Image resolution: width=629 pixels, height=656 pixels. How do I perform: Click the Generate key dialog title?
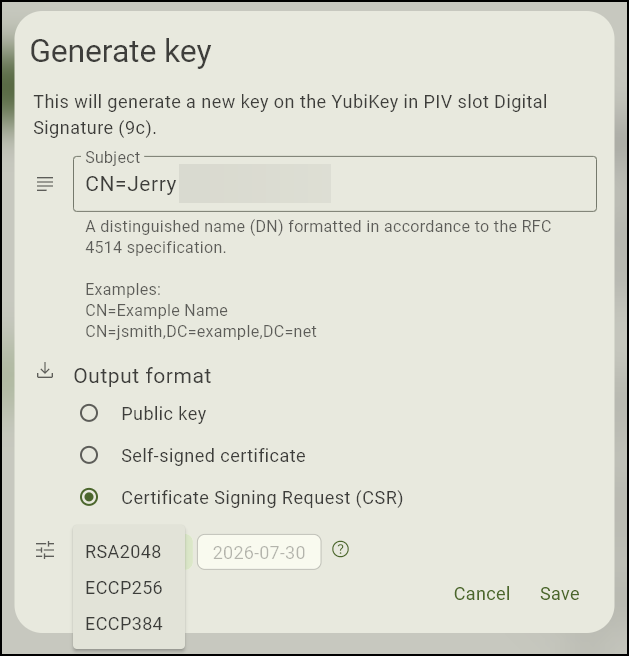121,51
